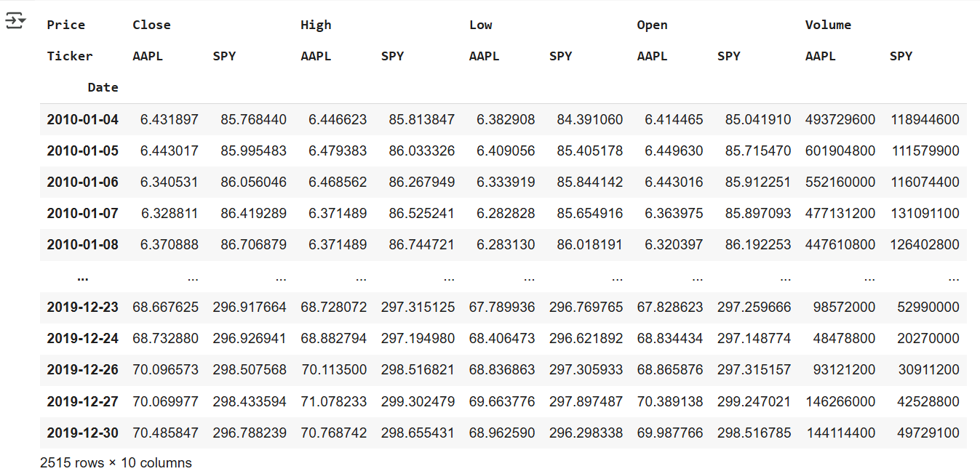Select the 2019-12-24 row label
The height and width of the screenshot is (474, 980).
(x=82, y=339)
